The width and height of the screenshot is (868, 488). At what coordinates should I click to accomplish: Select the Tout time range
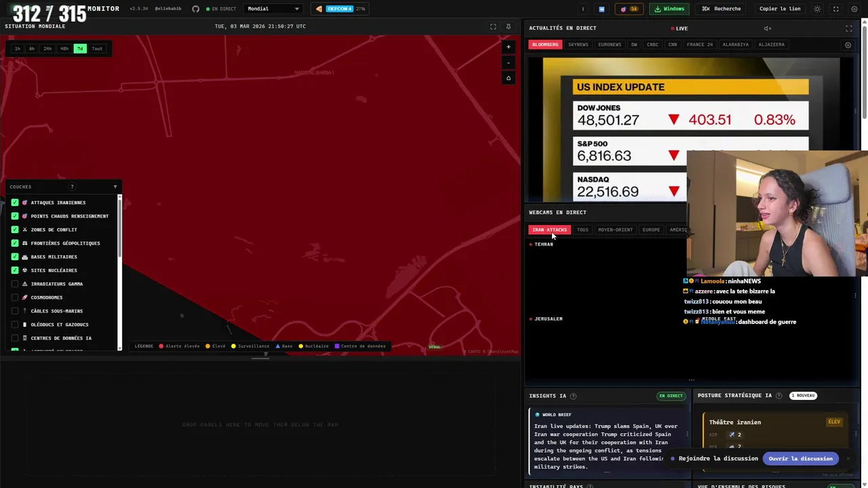[x=97, y=49]
